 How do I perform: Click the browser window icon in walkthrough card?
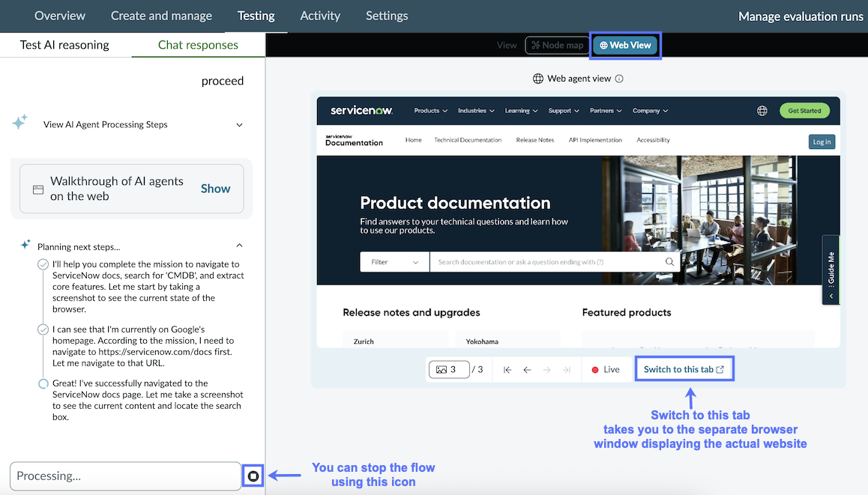pyautogui.click(x=38, y=189)
